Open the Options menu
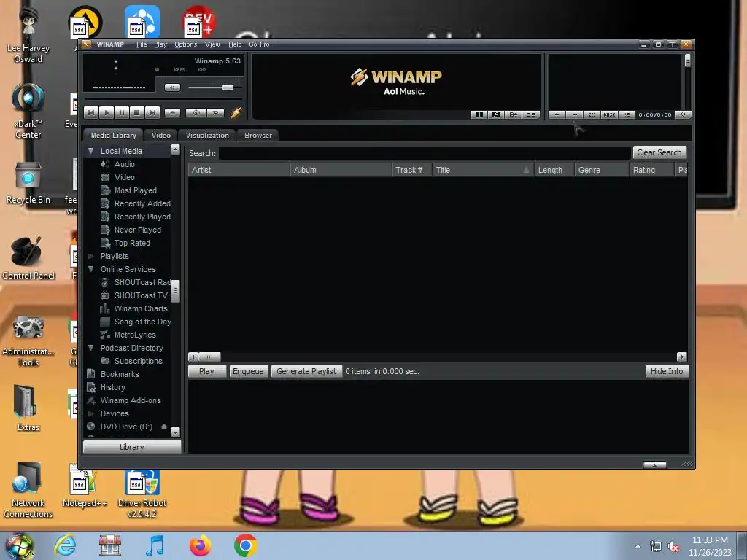 tap(186, 44)
